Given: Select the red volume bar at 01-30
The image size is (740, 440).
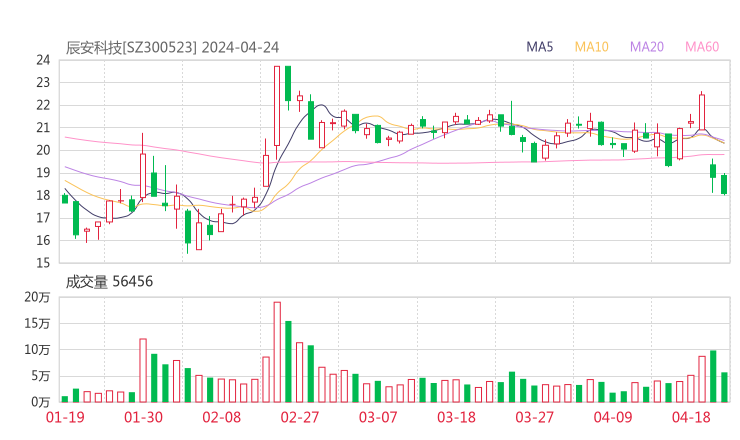Looking at the screenshot, I should pyautogui.click(x=143, y=371).
